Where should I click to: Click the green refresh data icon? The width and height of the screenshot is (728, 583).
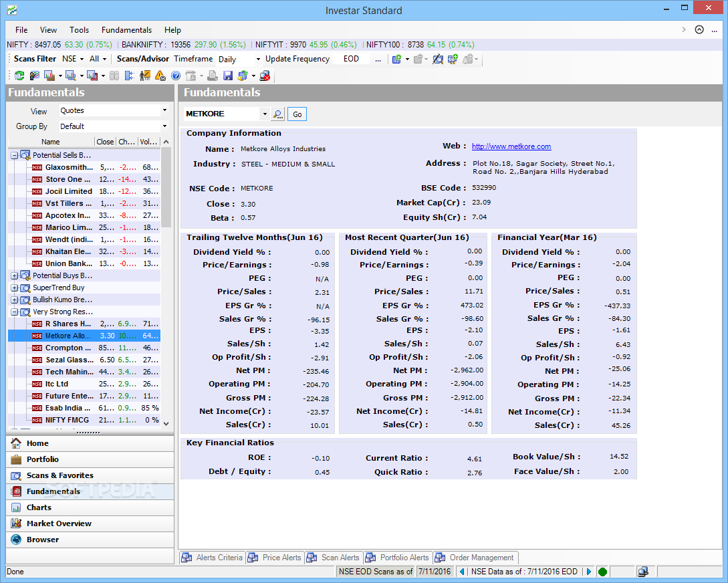(19, 75)
